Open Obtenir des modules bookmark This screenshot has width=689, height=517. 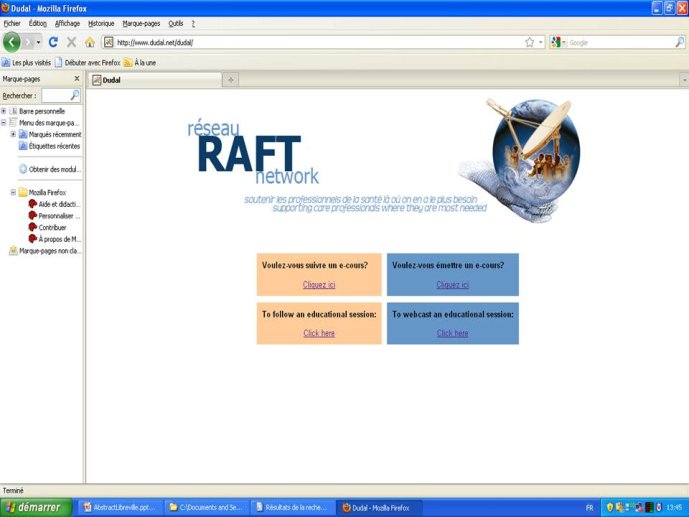coord(50,169)
